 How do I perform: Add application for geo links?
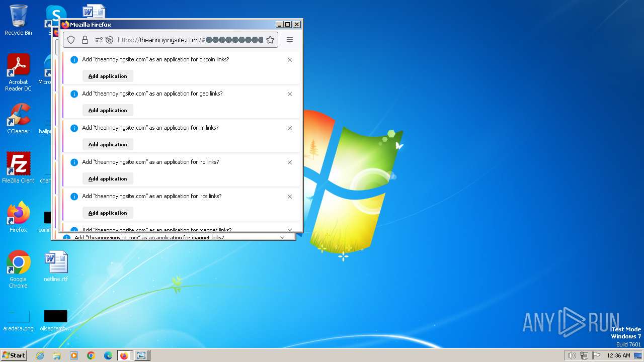click(108, 110)
